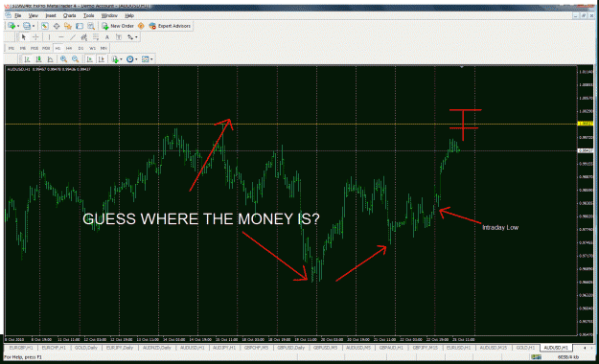Select the Cursor arrow tool
This screenshot has height=364, width=599.
coord(24,37)
